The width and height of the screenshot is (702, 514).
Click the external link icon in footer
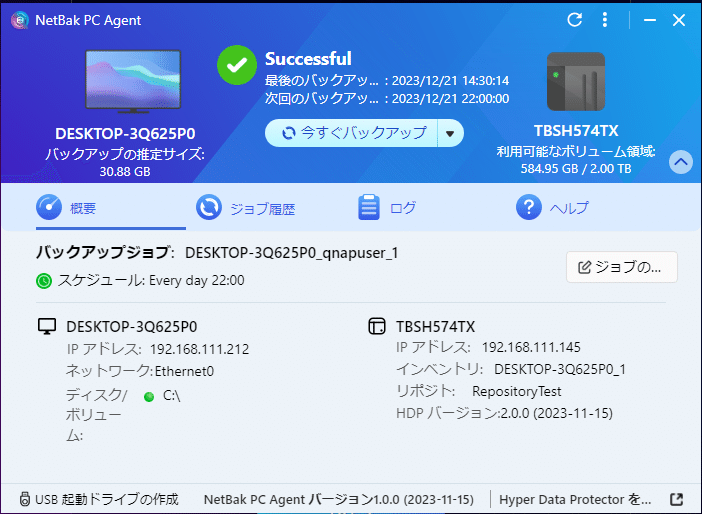pos(676,499)
